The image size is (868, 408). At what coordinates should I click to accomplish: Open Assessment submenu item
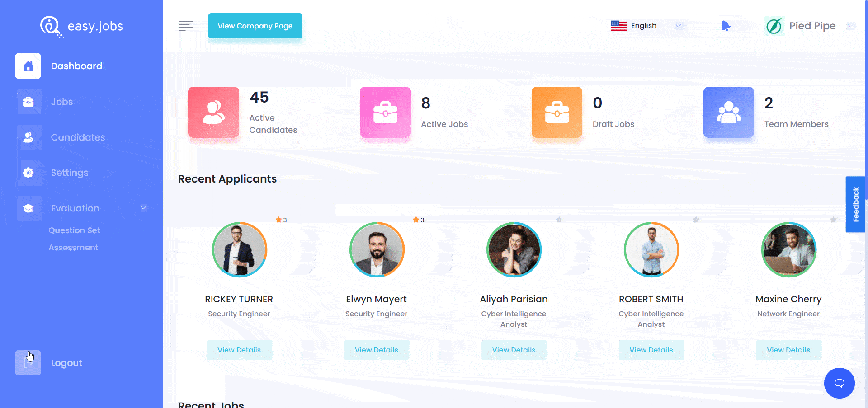point(73,248)
